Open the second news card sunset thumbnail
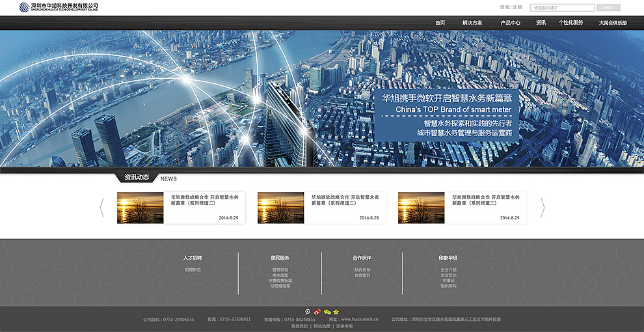 point(280,208)
